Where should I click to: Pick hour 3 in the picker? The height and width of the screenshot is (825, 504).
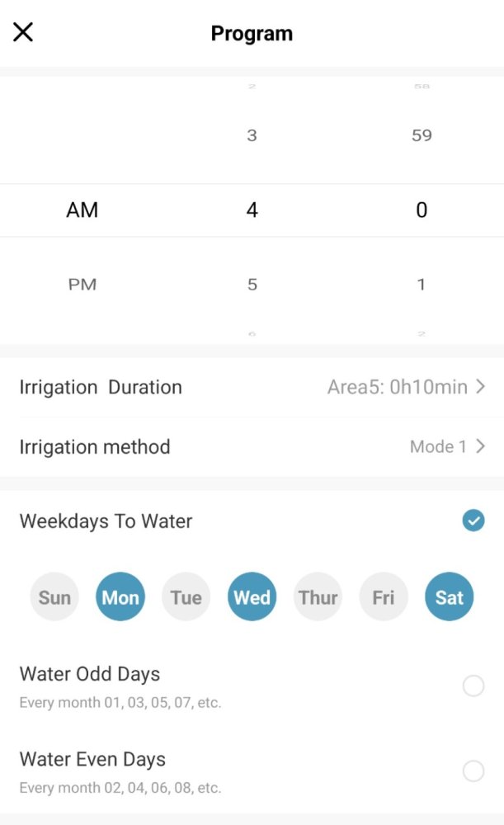252,135
